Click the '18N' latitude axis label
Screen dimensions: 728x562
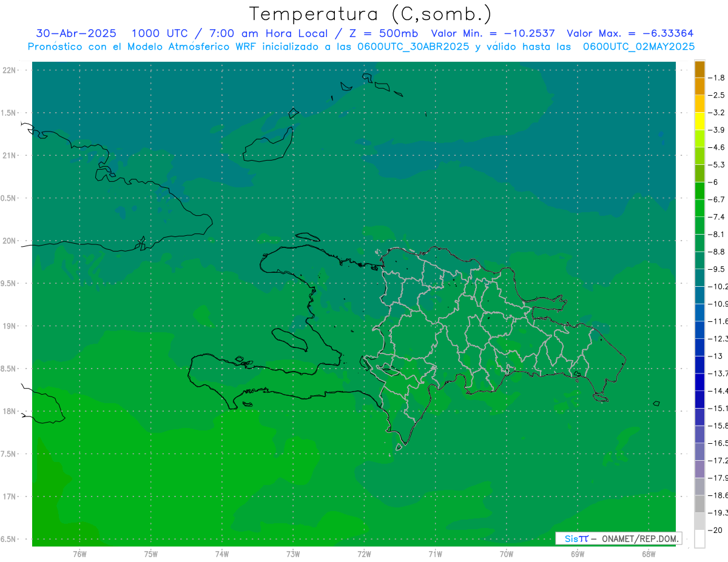pyautogui.click(x=10, y=411)
